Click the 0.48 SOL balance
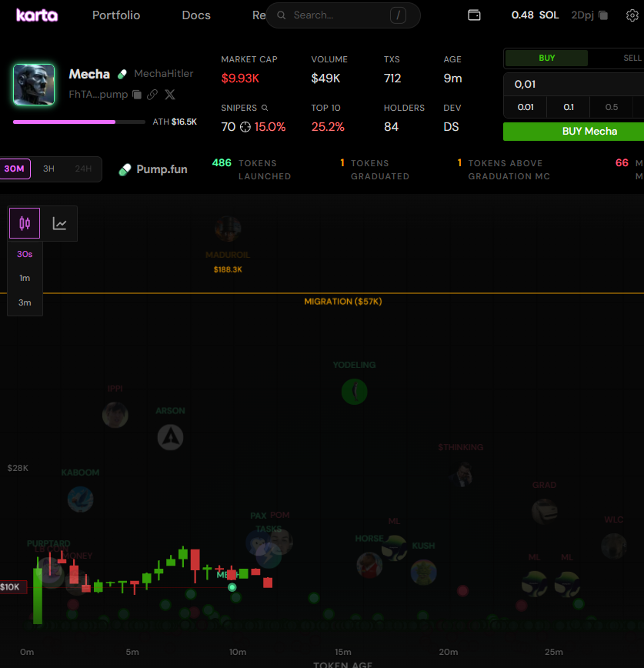The image size is (644, 668). pos(535,15)
